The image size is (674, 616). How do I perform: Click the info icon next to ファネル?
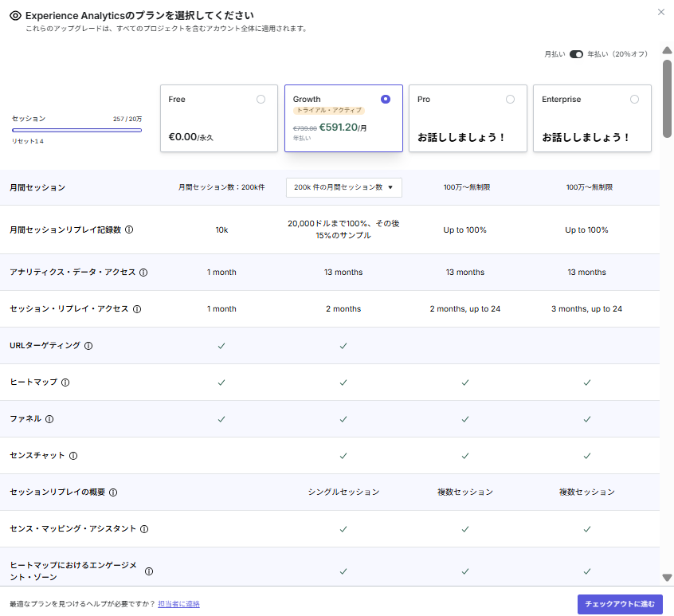49,418
